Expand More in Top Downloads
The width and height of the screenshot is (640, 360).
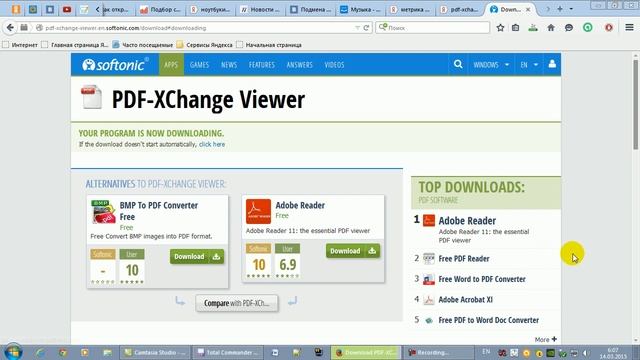coord(546,339)
